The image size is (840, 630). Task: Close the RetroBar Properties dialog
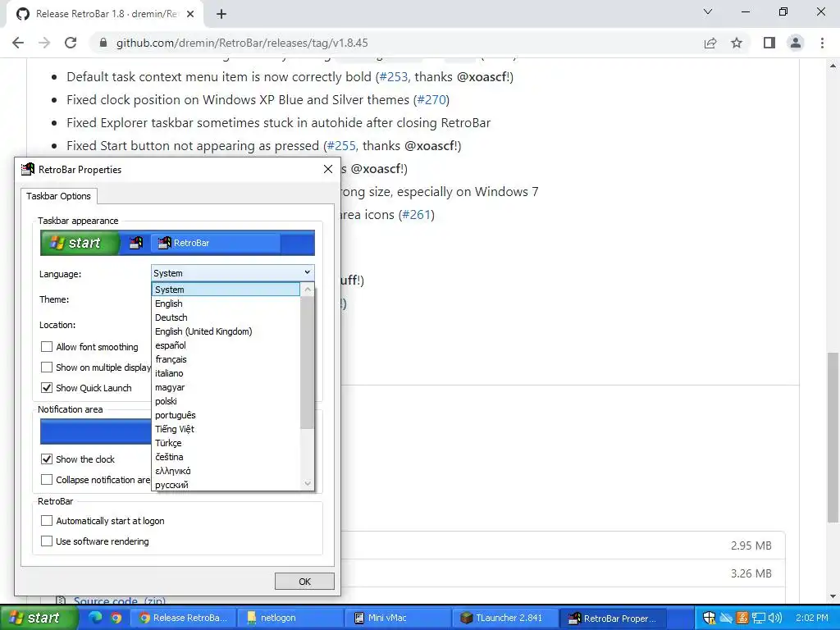328,169
